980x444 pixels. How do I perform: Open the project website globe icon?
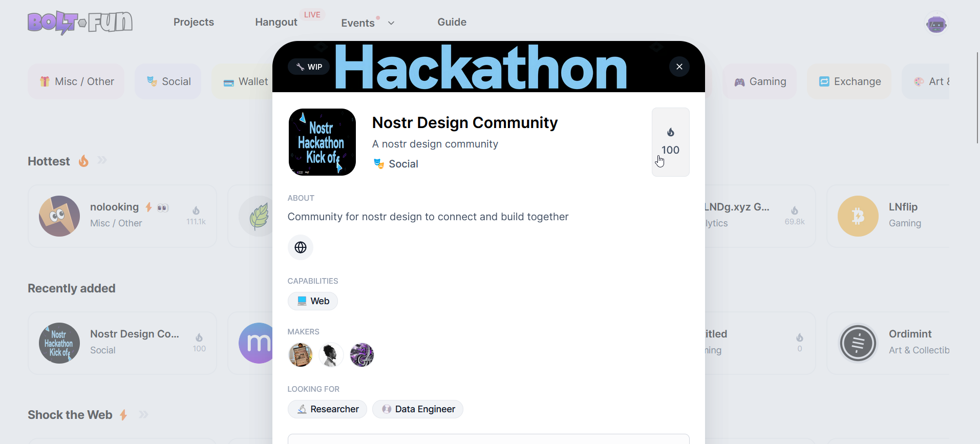(301, 247)
